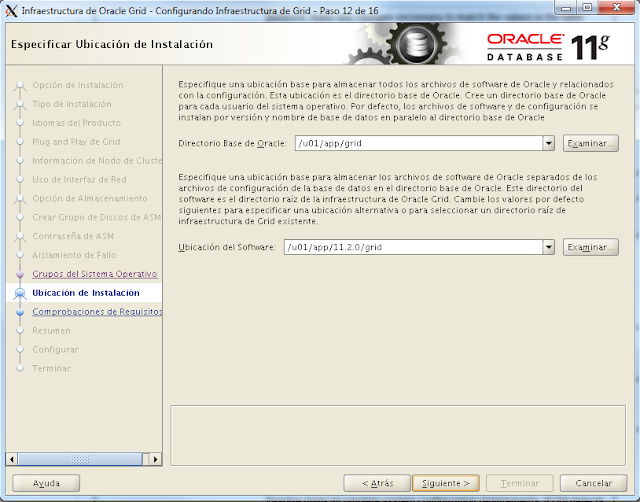Screen dimensions: 640x502
Task: Click the Crear Grupo de Discos de ASM step
Action: [97, 217]
